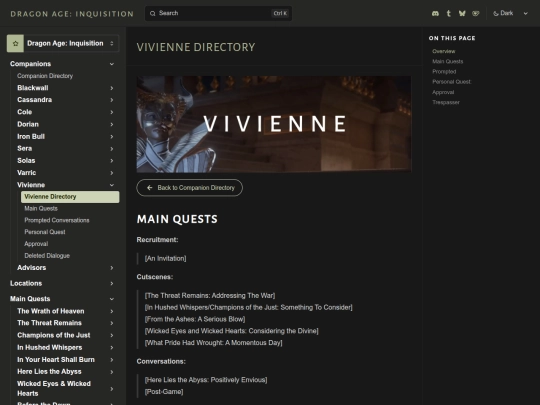Collapse the Main Quests sidebar section
This screenshot has width=540, height=405.
click(x=112, y=299)
